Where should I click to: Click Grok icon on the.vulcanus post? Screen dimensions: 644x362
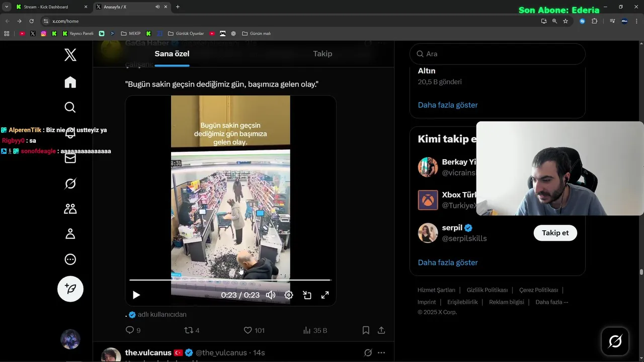coord(368,353)
